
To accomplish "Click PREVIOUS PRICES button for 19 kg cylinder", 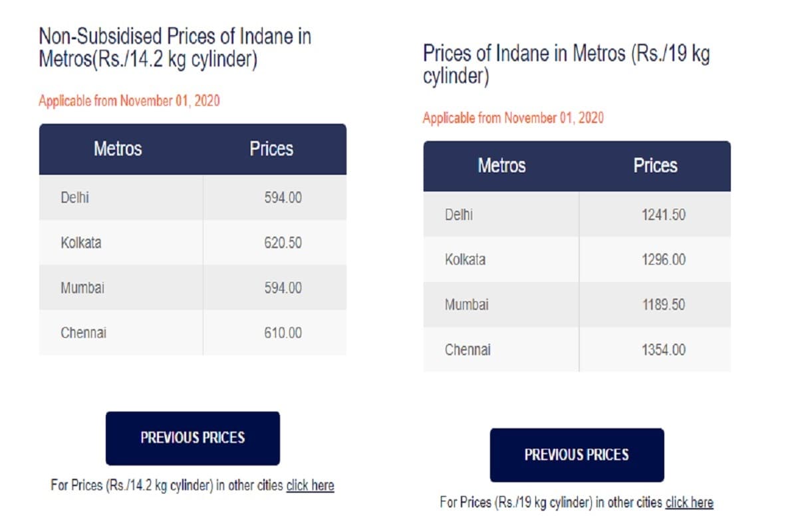I will click(x=577, y=455).
